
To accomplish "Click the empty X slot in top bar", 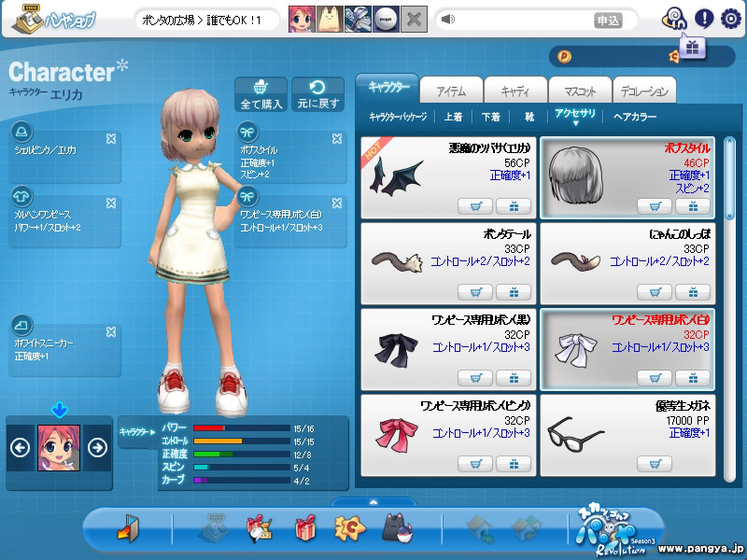I will pyautogui.click(x=414, y=19).
